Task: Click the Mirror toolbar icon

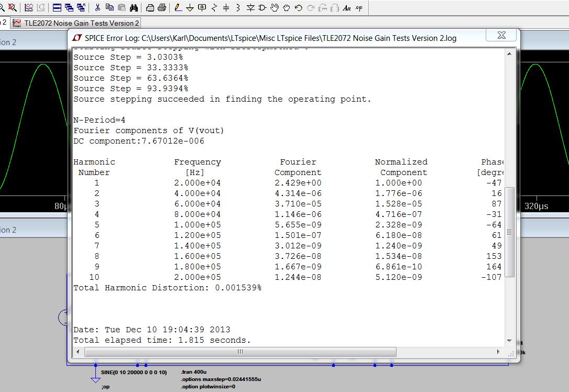Action: point(335,7)
